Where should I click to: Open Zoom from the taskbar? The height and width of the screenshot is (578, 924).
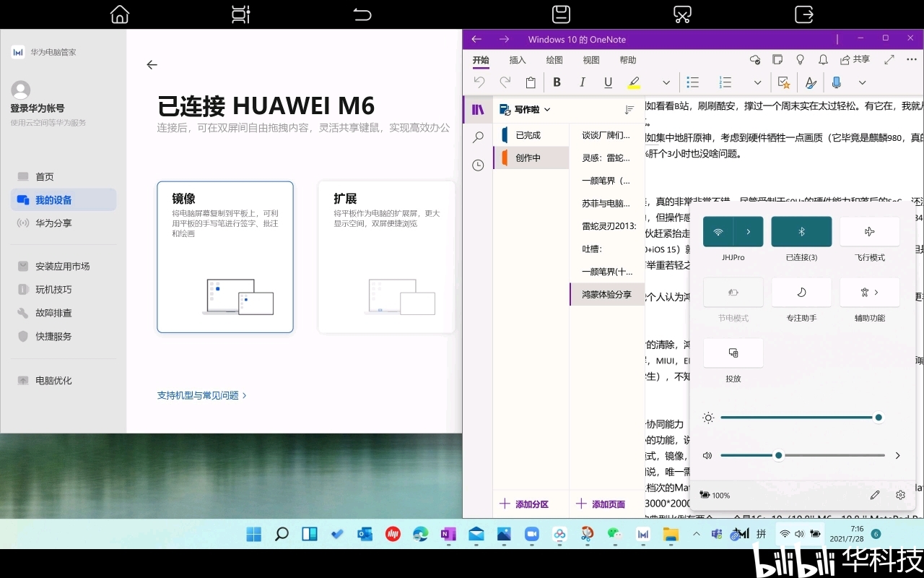531,534
